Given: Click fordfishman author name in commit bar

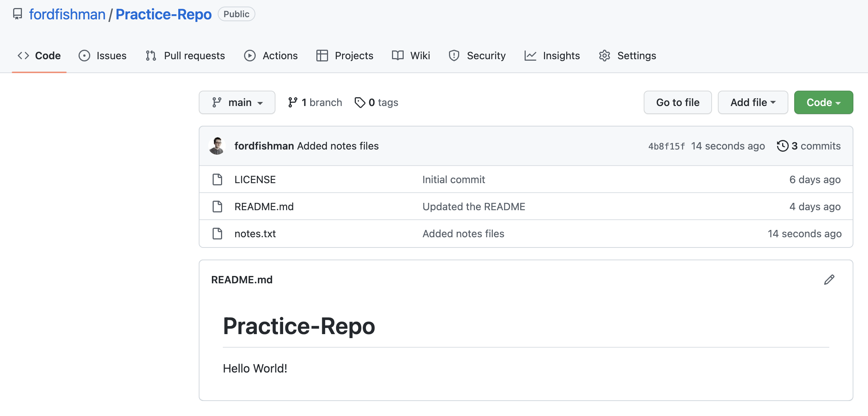Looking at the screenshot, I should 264,146.
